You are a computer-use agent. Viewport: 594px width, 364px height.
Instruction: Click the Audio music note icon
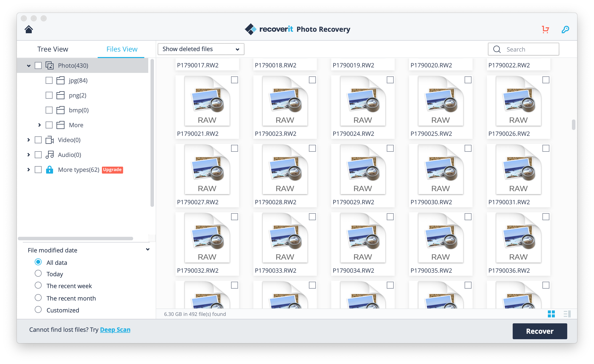pyautogui.click(x=50, y=155)
